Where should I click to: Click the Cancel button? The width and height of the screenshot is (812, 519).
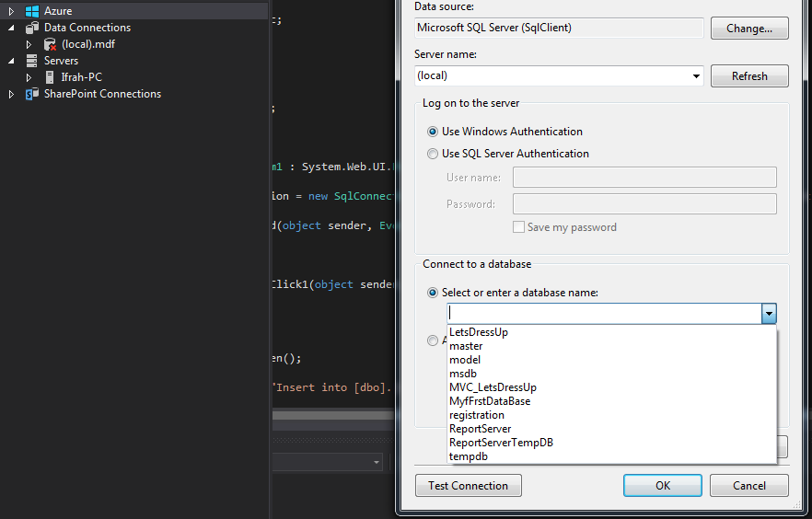click(749, 485)
